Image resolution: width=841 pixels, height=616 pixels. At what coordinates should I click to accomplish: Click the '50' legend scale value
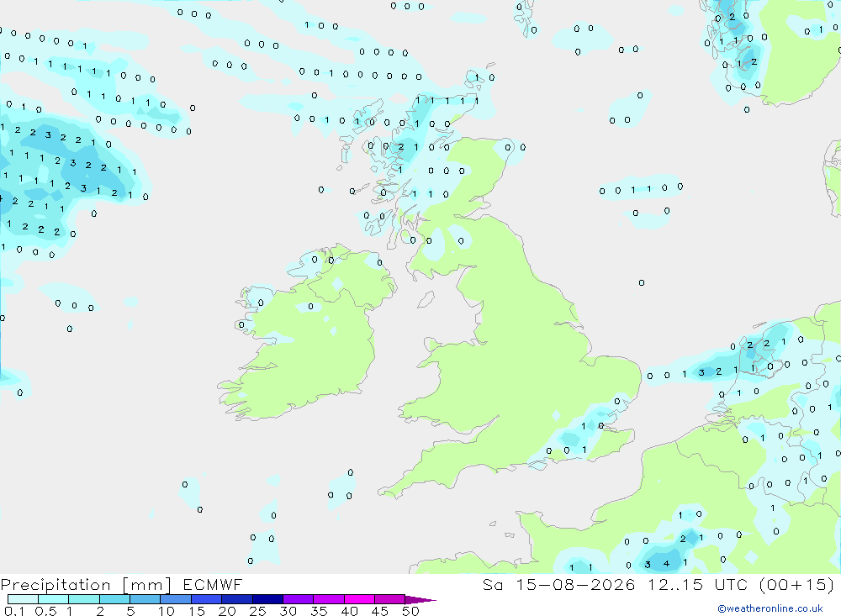tap(410, 611)
